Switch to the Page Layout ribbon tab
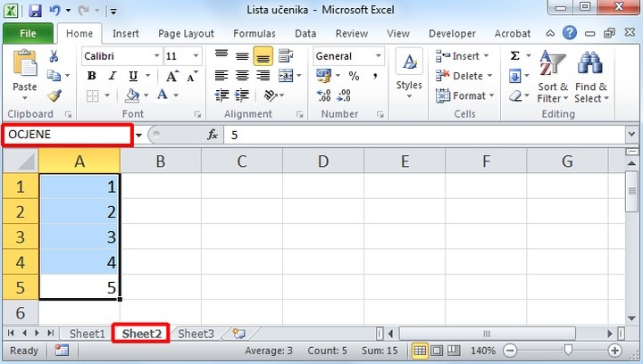The height and width of the screenshot is (364, 643). coord(186,34)
